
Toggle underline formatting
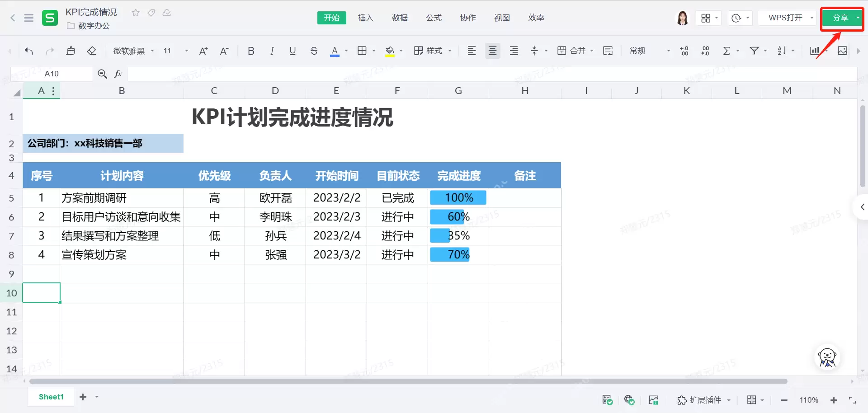click(x=292, y=51)
